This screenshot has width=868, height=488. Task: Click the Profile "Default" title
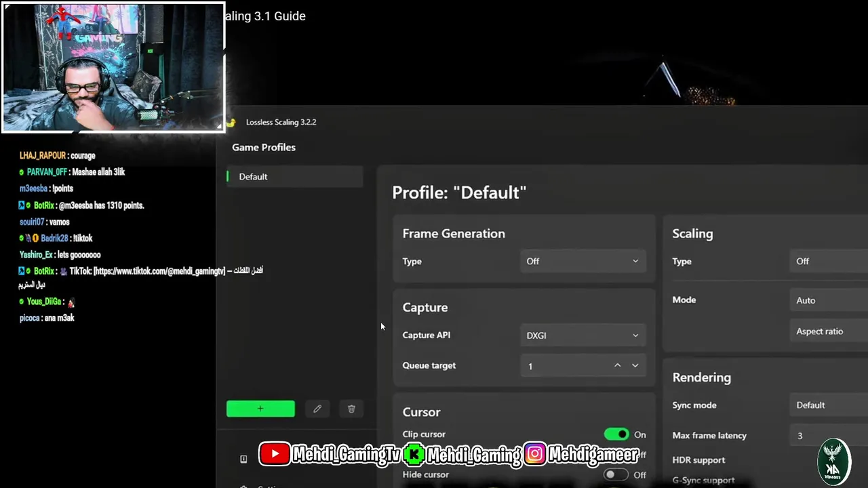tap(459, 192)
